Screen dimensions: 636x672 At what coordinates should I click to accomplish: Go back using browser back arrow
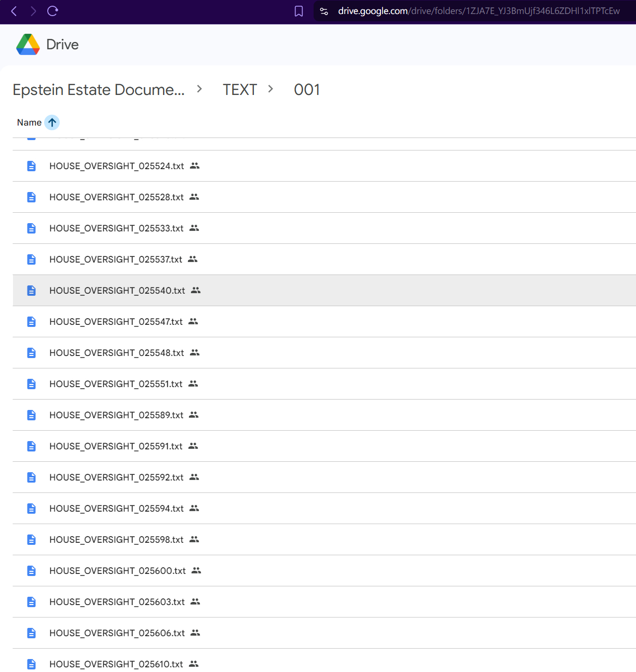[14, 11]
